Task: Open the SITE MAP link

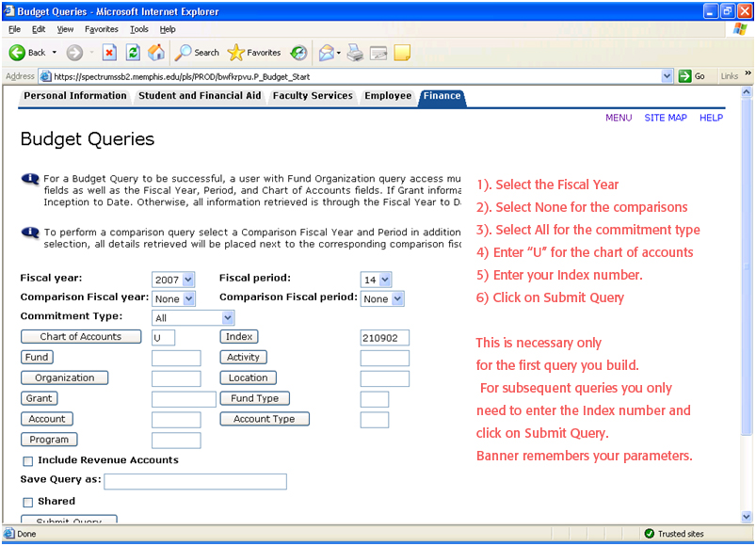Action: click(x=665, y=118)
